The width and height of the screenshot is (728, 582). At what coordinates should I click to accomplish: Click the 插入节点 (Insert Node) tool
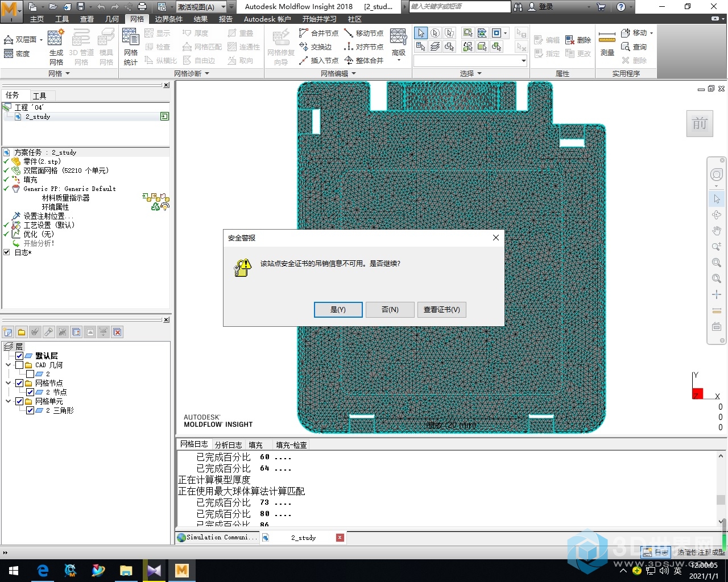point(318,60)
